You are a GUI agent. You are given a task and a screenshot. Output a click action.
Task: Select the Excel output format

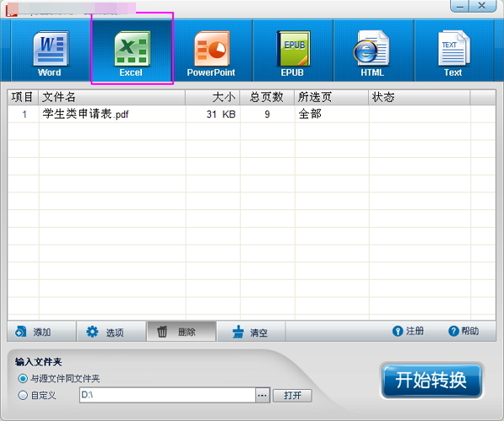(131, 50)
